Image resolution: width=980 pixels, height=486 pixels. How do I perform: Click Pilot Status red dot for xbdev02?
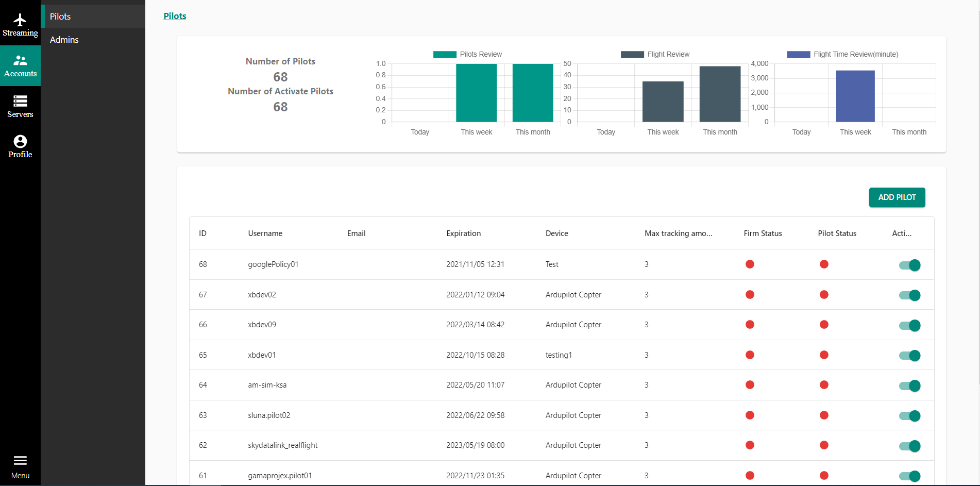point(824,295)
